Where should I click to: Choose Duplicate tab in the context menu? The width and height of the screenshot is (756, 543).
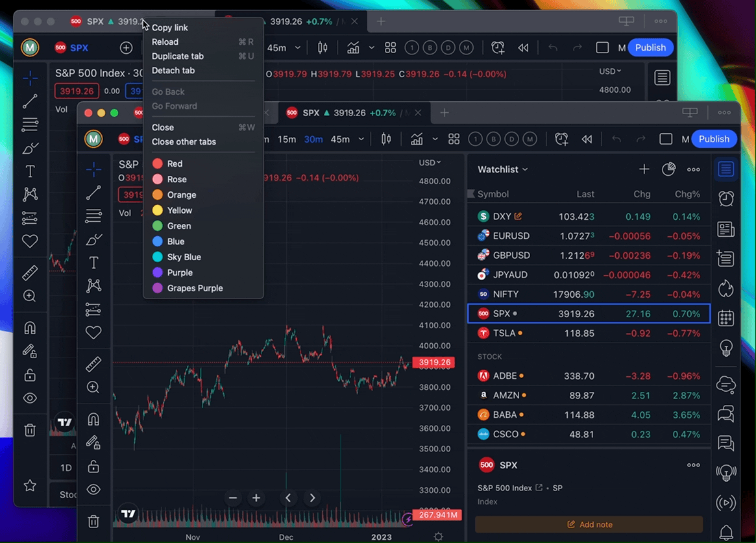point(177,56)
